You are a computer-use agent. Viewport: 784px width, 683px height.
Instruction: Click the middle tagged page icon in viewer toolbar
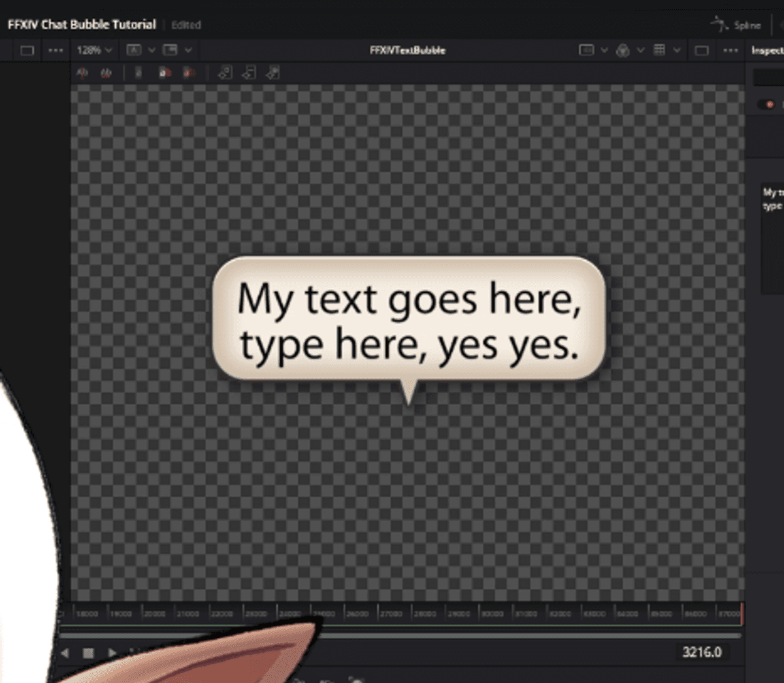click(249, 73)
